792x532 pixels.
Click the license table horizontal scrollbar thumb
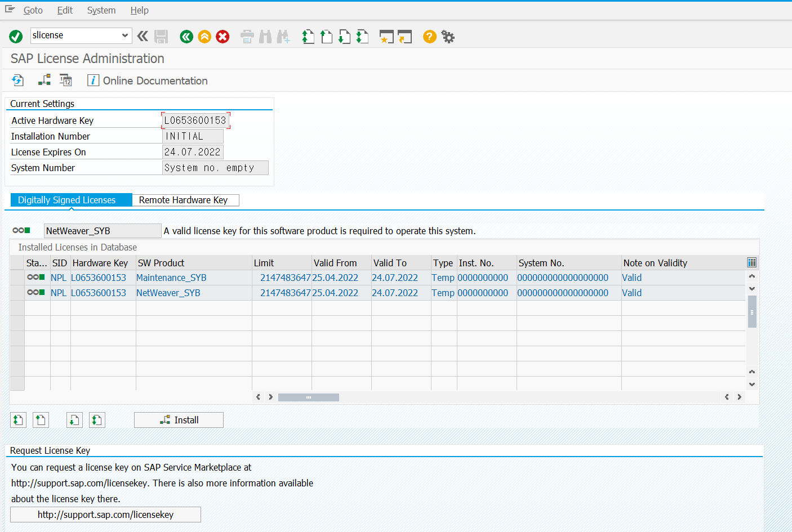(x=308, y=397)
